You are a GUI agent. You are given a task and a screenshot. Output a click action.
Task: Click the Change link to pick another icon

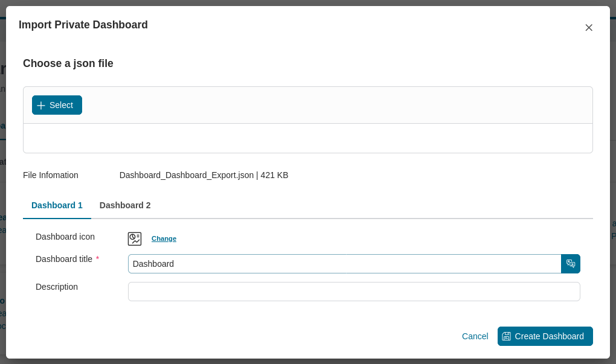coord(164,238)
